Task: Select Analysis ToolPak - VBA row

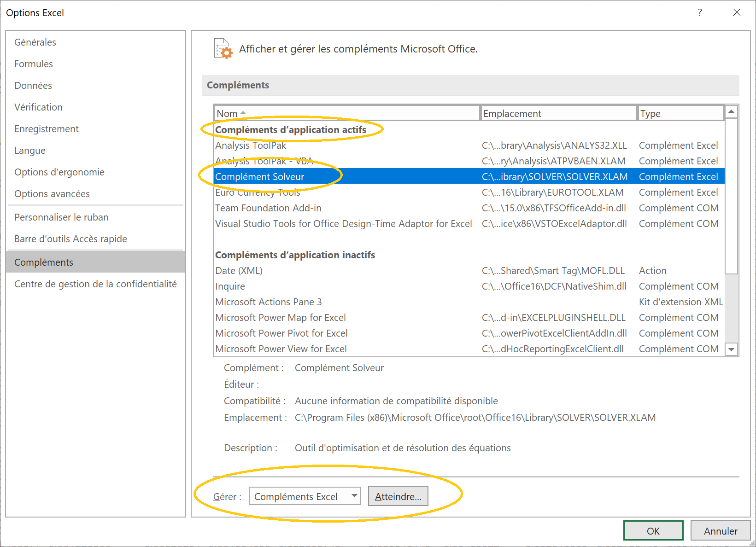Action: pos(469,161)
